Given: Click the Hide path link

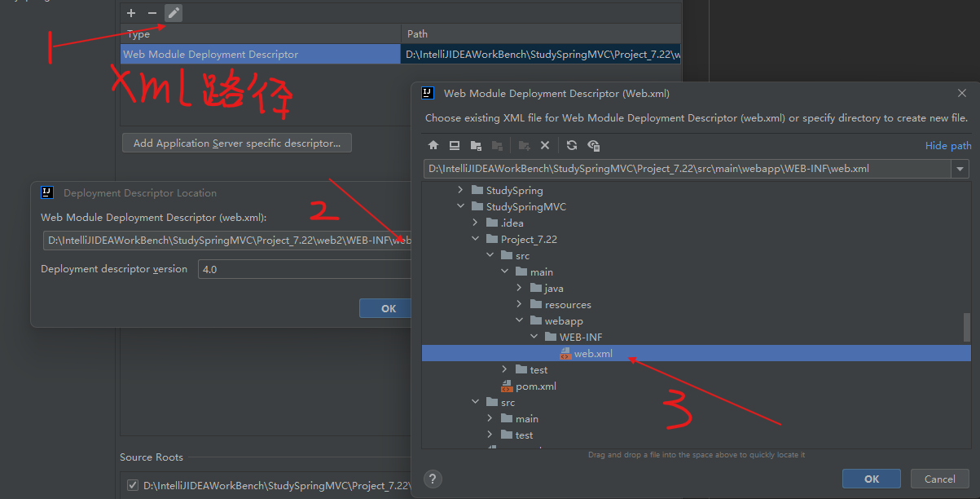Looking at the screenshot, I should pos(947,145).
